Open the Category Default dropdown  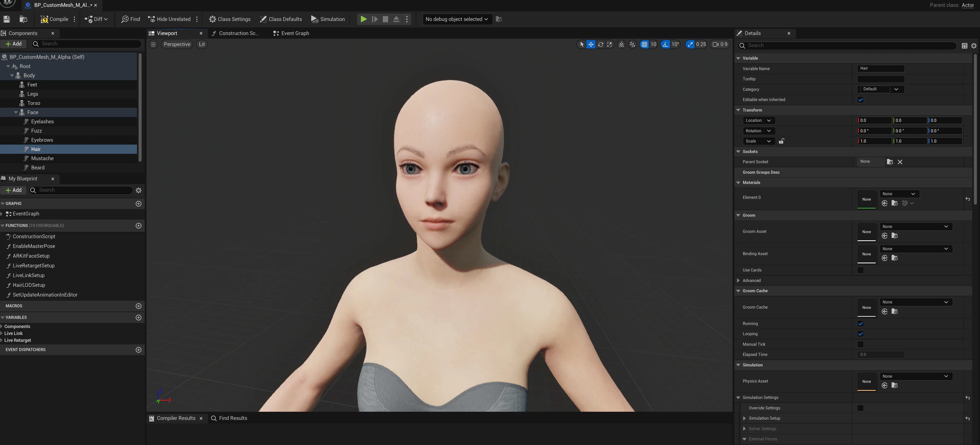tap(881, 89)
